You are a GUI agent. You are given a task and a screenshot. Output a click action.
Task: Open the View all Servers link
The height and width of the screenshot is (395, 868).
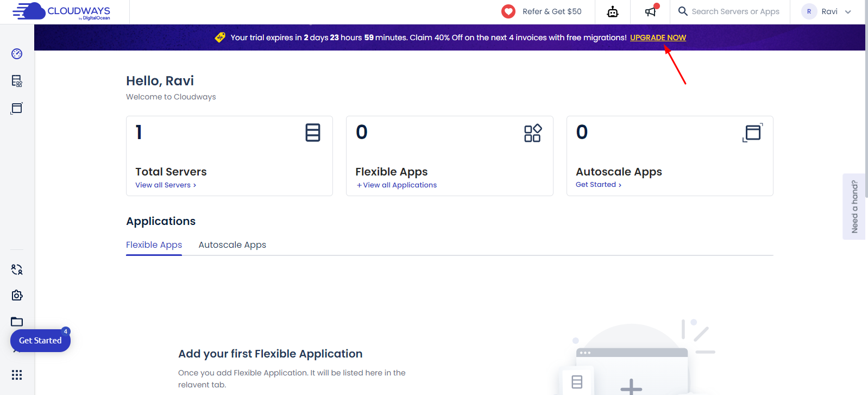tap(166, 185)
